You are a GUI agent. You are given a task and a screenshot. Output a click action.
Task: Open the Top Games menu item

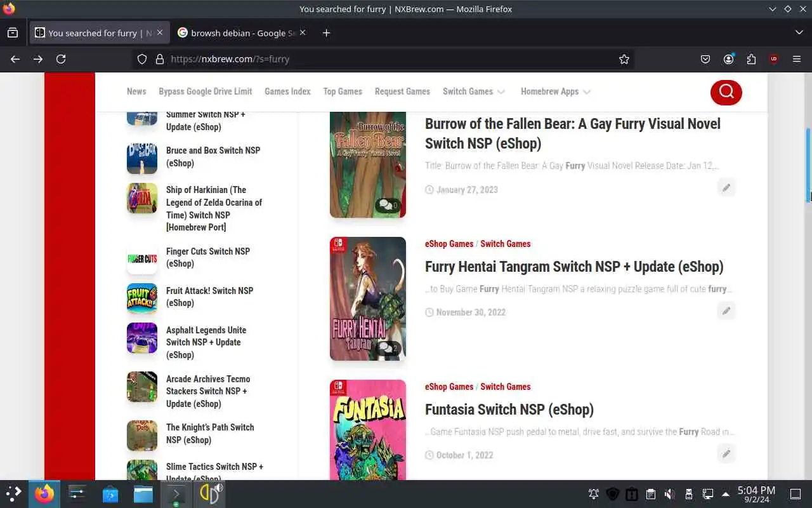343,91
